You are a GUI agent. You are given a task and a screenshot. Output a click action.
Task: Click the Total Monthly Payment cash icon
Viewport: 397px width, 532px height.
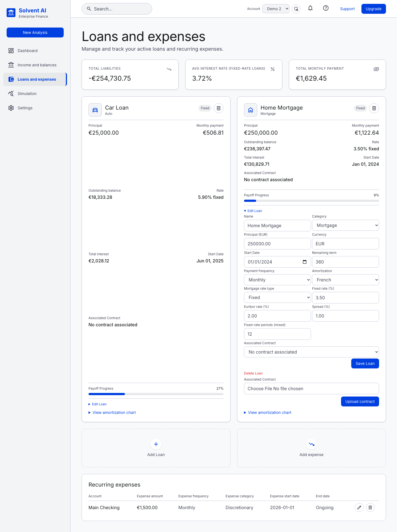(x=376, y=69)
